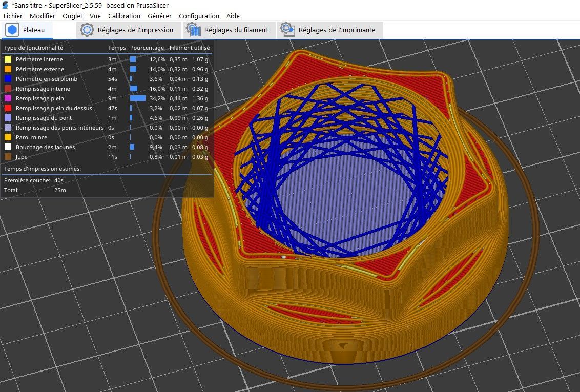Open the Configuration menu
This screenshot has width=580, height=392.
click(x=199, y=16)
